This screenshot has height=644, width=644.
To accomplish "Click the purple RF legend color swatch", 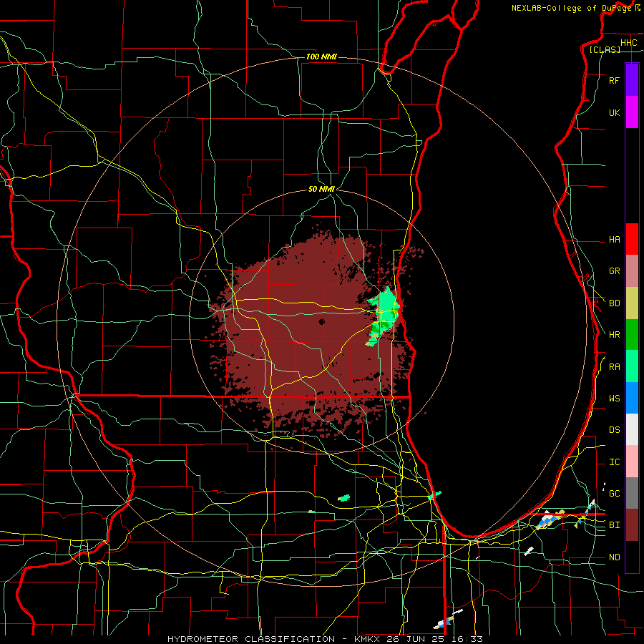I will [632, 79].
